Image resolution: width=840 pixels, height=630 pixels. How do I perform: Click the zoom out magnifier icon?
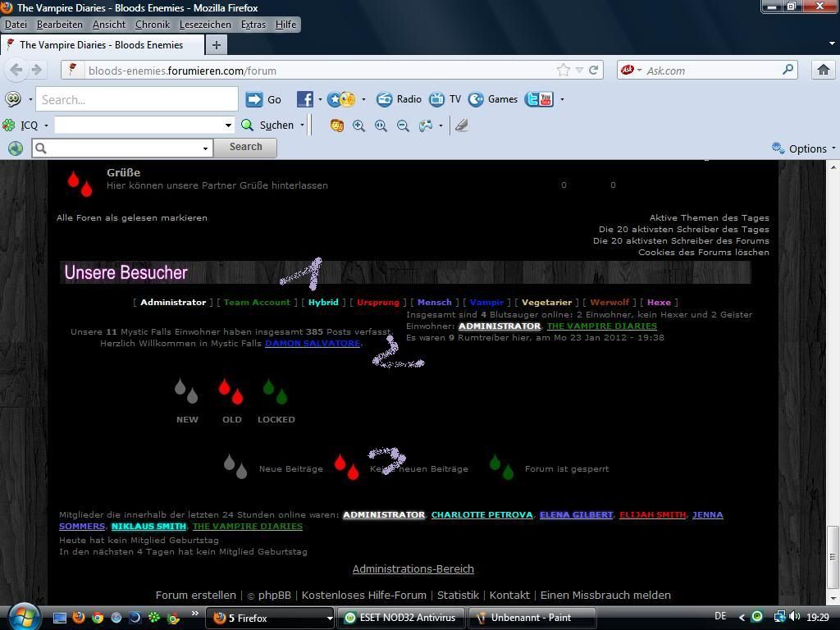(x=403, y=126)
